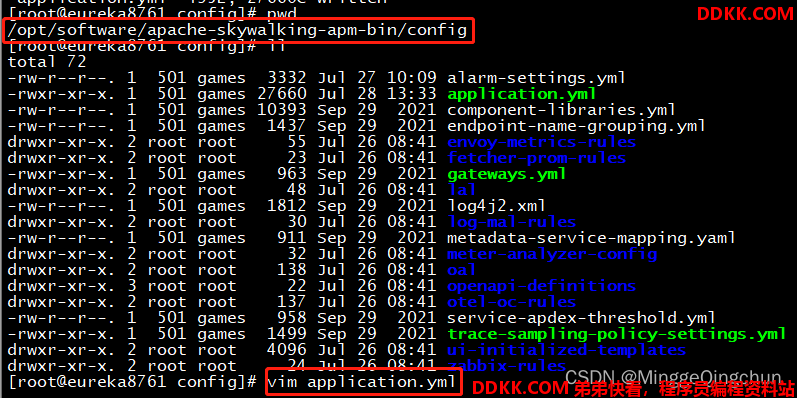Select the 958 size of service-apdex-threshold.yml

pos(292,318)
